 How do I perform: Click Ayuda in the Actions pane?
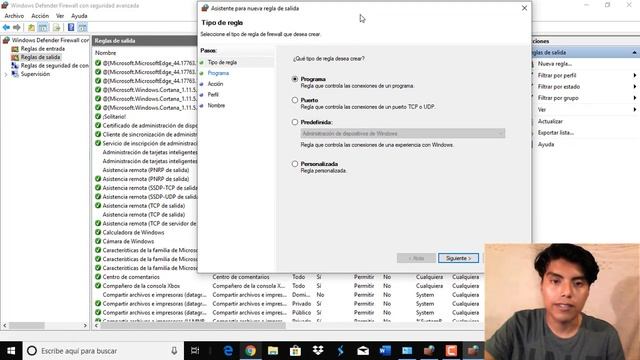[546, 144]
